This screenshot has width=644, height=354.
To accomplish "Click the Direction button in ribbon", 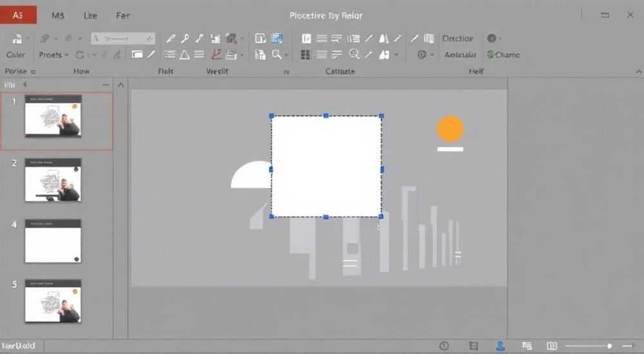I will 457,38.
